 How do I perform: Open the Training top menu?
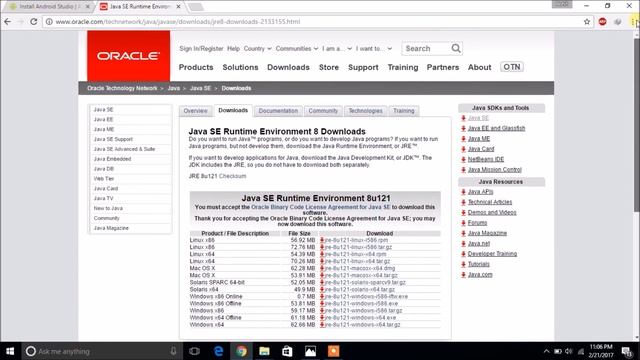[403, 67]
